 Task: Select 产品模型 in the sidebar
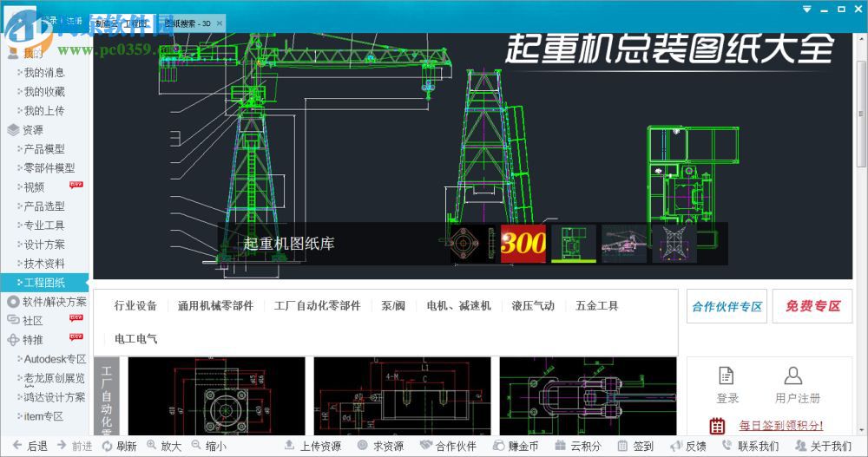[x=44, y=149]
